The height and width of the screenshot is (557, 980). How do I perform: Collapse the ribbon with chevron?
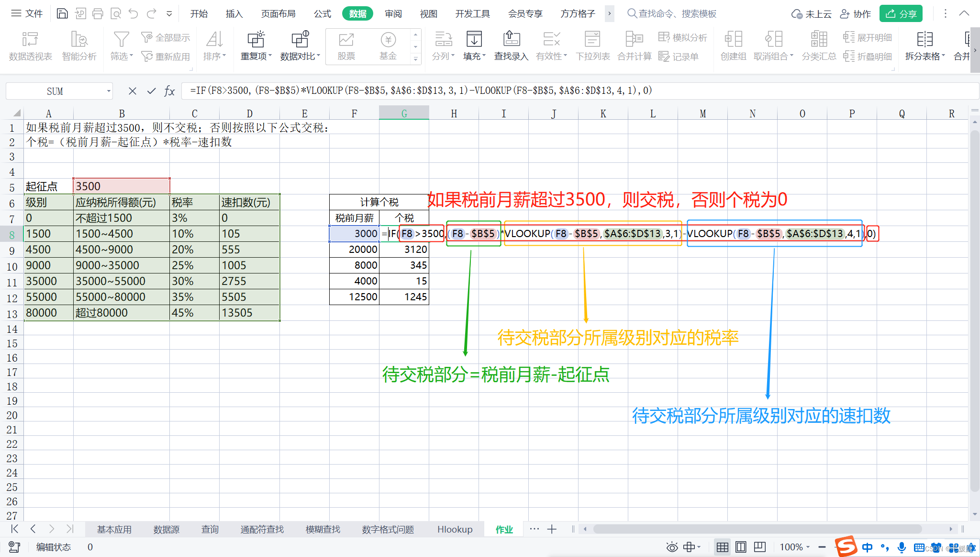coord(964,13)
